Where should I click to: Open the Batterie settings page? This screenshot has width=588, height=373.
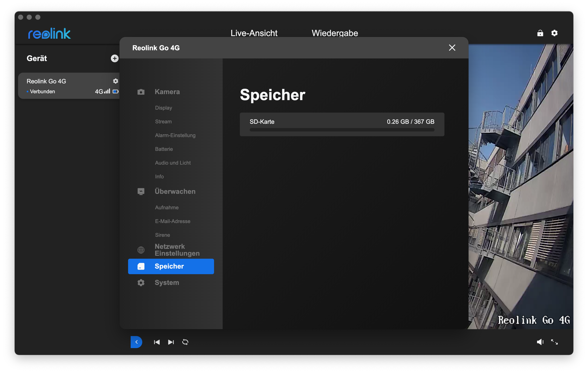(164, 149)
